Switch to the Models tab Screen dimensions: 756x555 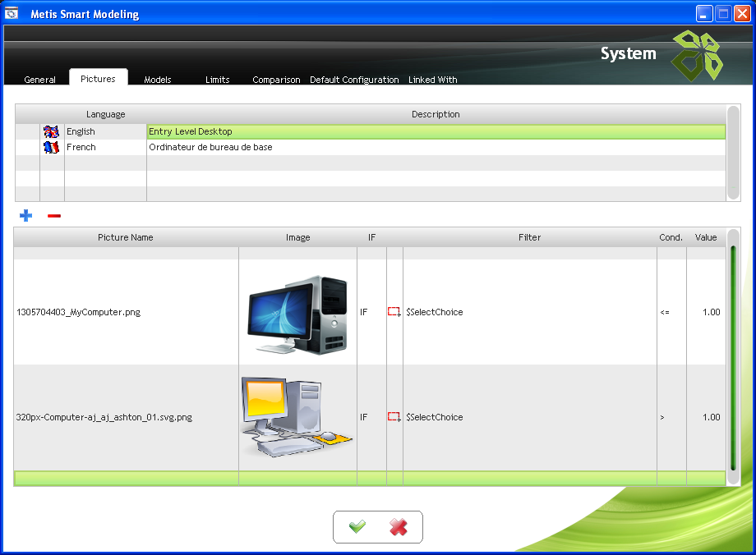(158, 80)
